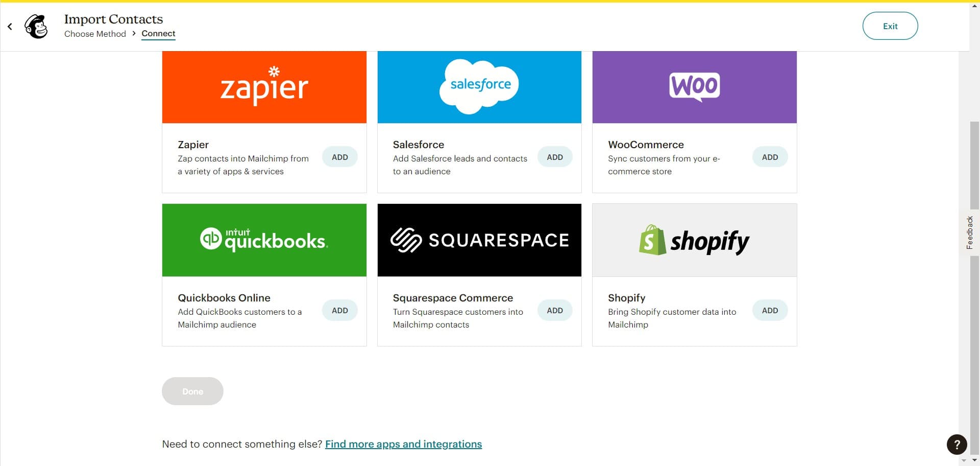
Task: Select the WooCommerce logo tile
Action: coord(694,86)
